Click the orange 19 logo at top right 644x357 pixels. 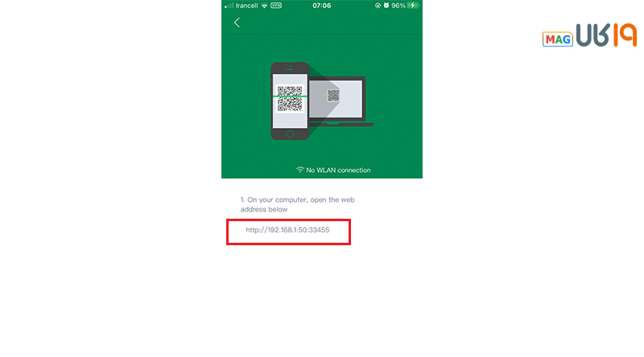625,35
